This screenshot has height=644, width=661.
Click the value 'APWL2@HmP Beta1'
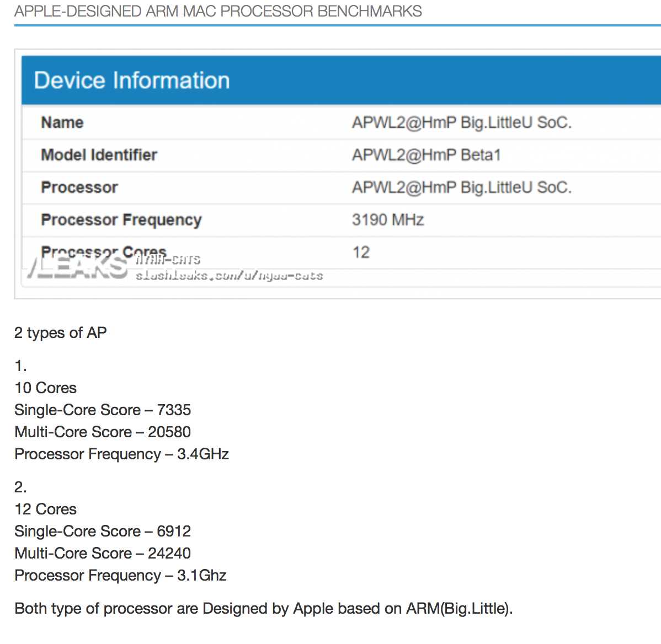(426, 155)
